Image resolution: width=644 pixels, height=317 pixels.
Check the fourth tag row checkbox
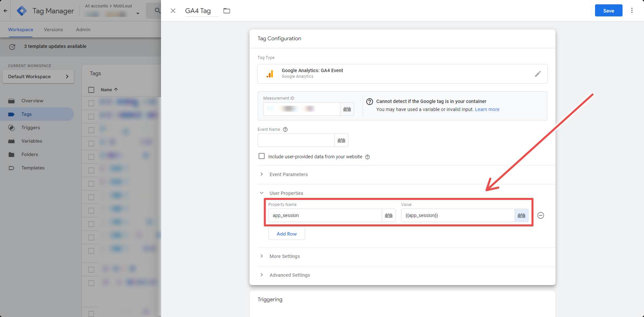(x=91, y=144)
